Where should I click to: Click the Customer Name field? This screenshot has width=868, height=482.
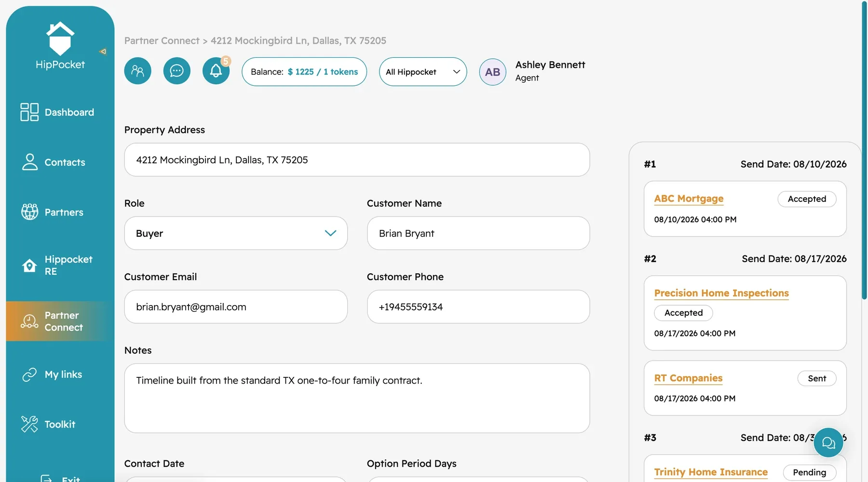[x=478, y=233]
